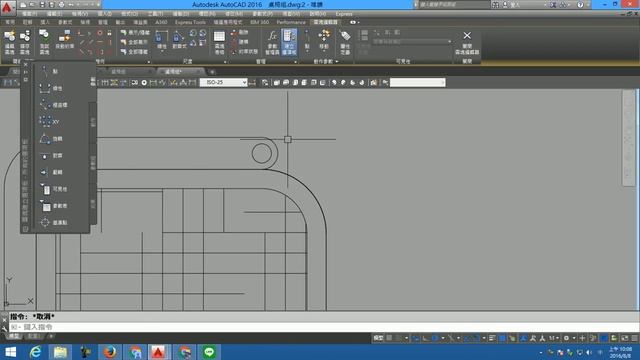This screenshot has height=360, width=640.
Task: Click concentric constraint red circle icon
Action: click(x=100, y=33)
